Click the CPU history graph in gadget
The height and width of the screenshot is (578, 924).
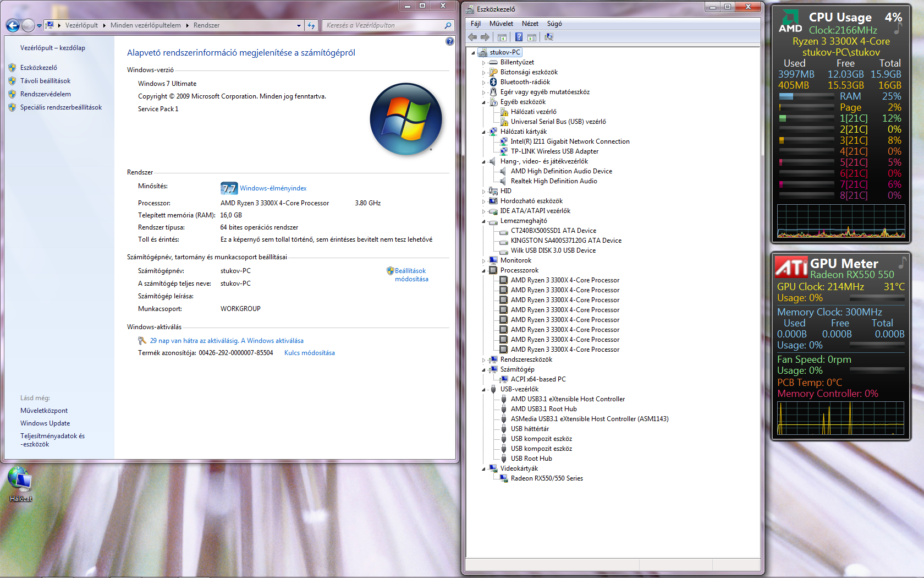pyautogui.click(x=841, y=221)
